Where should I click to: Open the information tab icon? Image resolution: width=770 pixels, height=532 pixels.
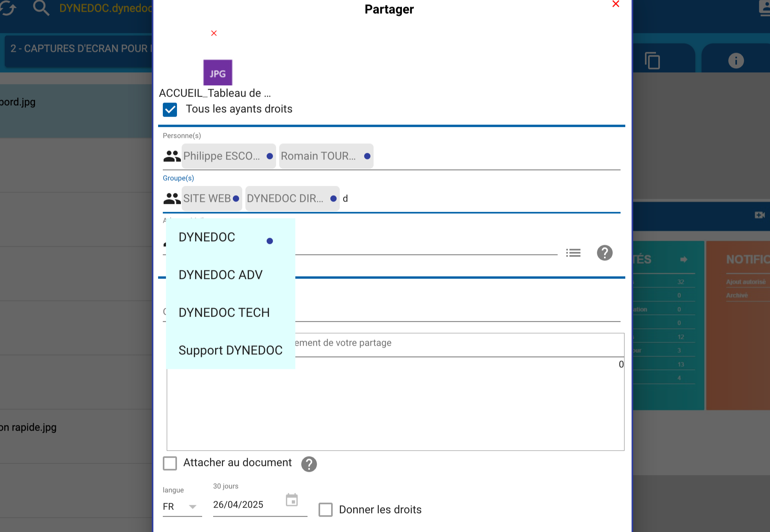coord(736,61)
